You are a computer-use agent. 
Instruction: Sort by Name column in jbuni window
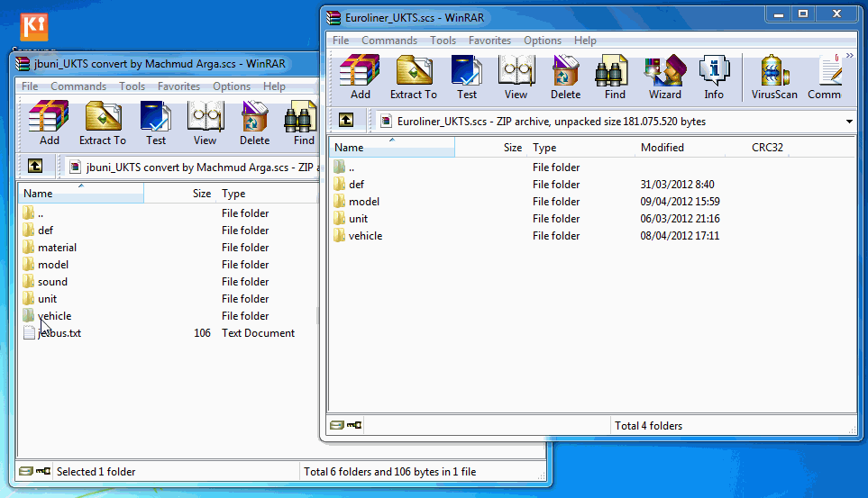click(81, 193)
